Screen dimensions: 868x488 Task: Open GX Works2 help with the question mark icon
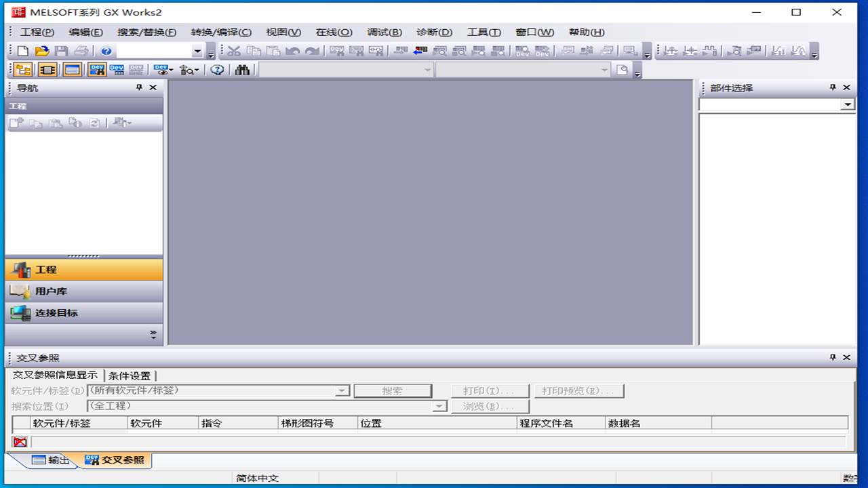[x=106, y=51]
